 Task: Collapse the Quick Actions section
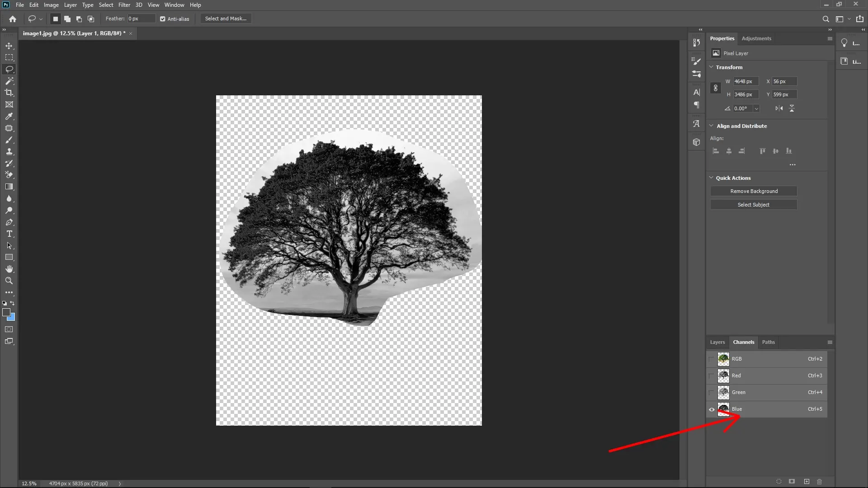pos(711,178)
